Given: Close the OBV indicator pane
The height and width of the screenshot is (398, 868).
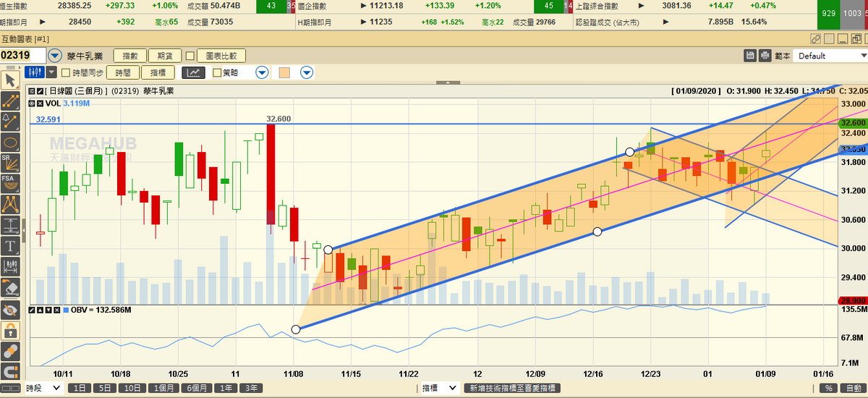Looking at the screenshot, I should coord(56,310).
